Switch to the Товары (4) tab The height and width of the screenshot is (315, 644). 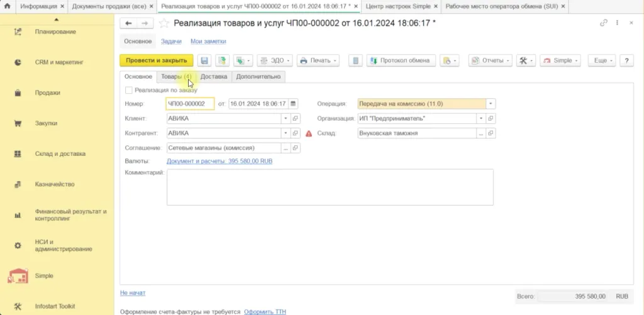176,76
